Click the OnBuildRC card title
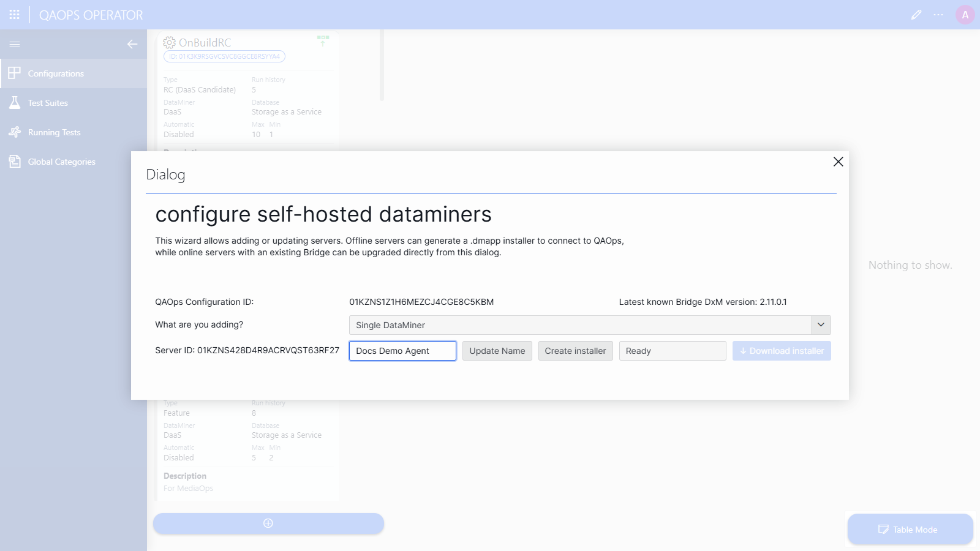The image size is (980, 551). pos(205,42)
